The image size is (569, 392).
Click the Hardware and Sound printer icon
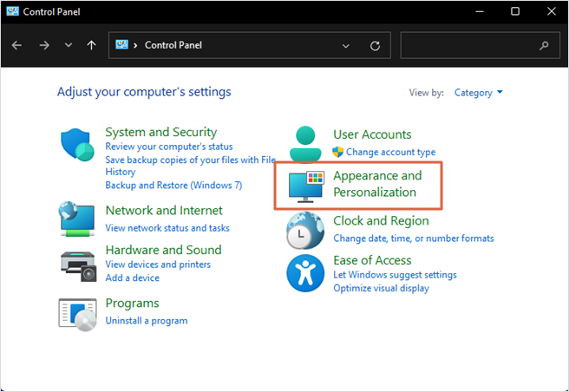point(78,266)
